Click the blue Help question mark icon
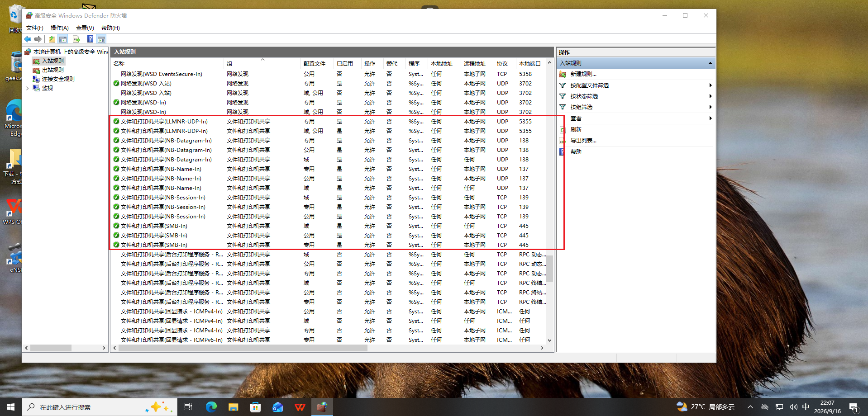The height and width of the screenshot is (416, 868). click(x=91, y=39)
